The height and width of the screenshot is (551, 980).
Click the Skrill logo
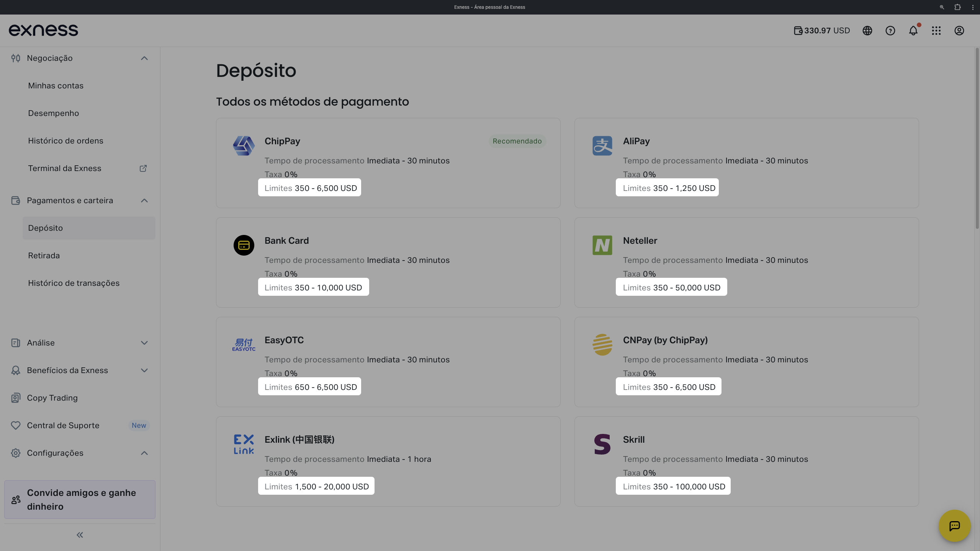602,444
